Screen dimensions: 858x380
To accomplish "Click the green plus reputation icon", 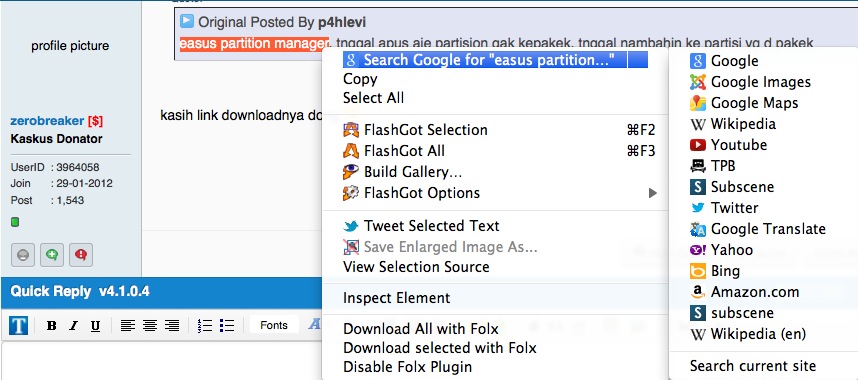I will click(x=52, y=255).
